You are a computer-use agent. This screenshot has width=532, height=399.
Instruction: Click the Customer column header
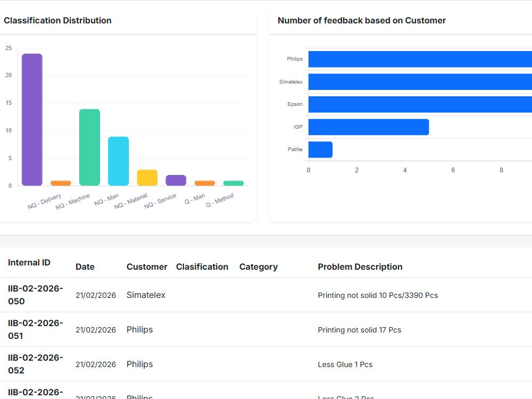(x=147, y=267)
